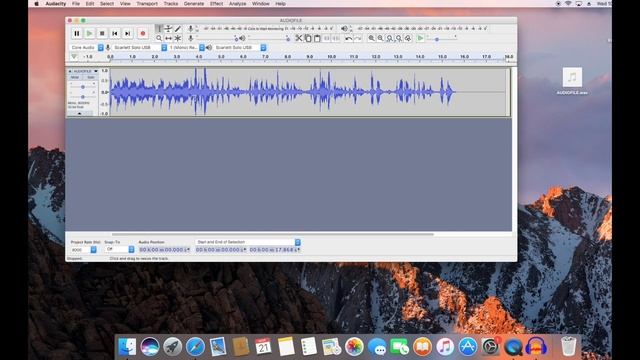The image size is (640, 360).
Task: Open Safari from the Dock
Action: (196, 347)
